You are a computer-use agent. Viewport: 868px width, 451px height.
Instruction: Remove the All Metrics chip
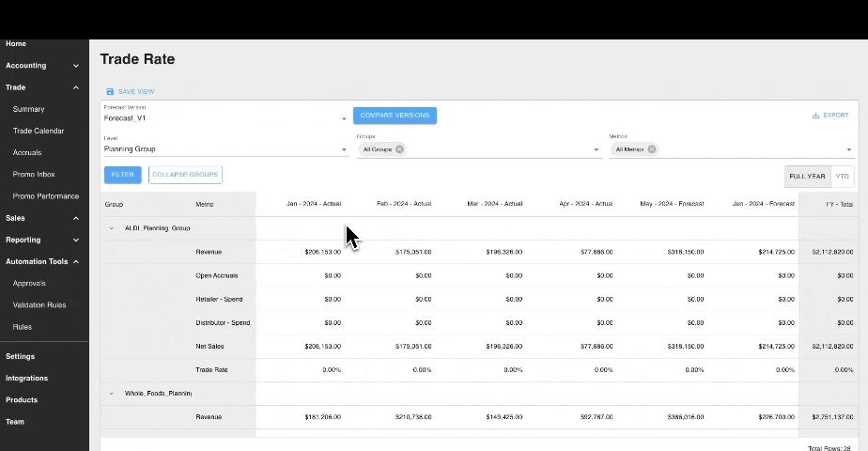coord(652,149)
